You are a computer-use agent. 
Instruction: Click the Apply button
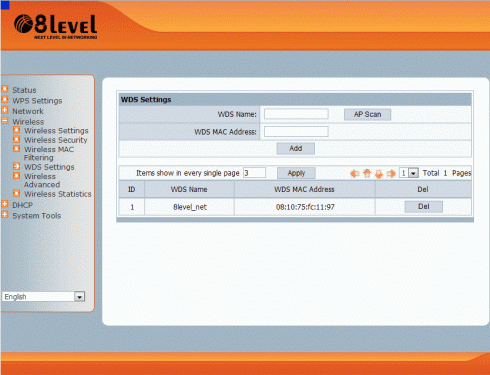click(296, 173)
